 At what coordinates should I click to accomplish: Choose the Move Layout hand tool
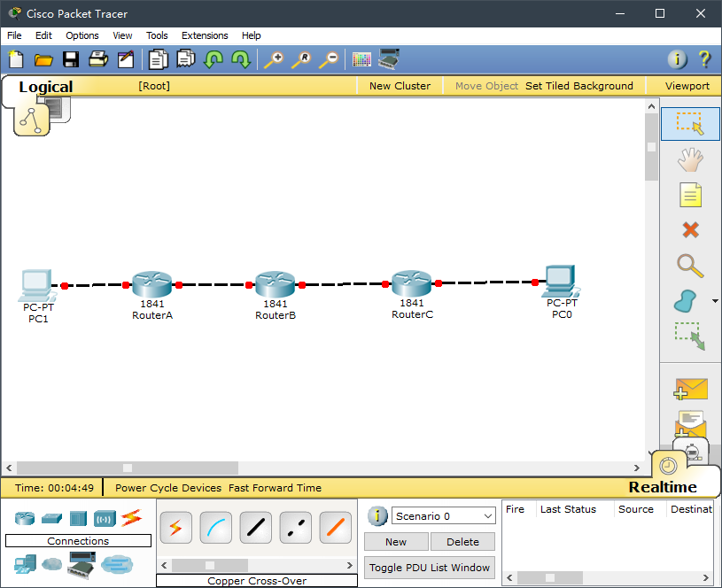690,159
